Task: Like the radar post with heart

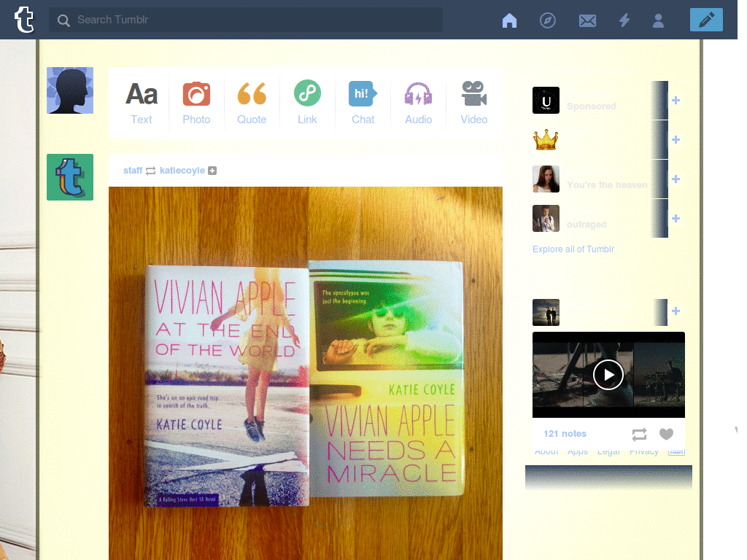Action: (x=667, y=434)
